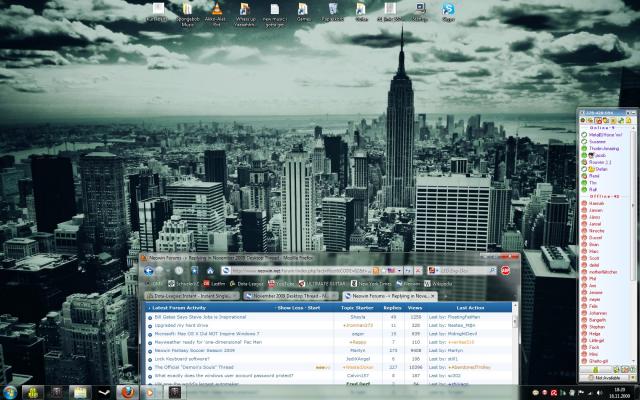Open the Spongebob Music desktop folder

click(187, 13)
